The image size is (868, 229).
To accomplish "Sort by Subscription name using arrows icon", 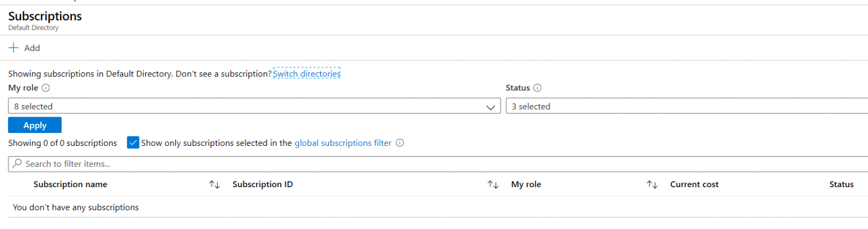I will 214,184.
